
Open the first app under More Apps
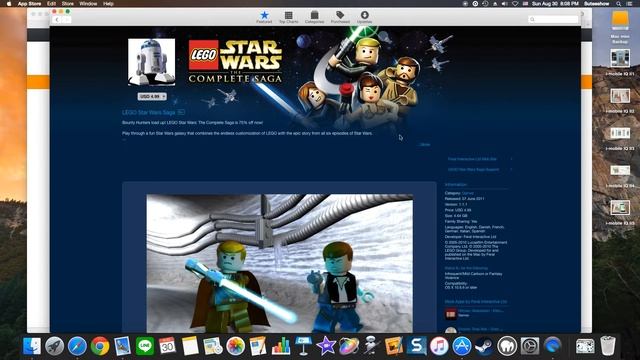(475, 313)
